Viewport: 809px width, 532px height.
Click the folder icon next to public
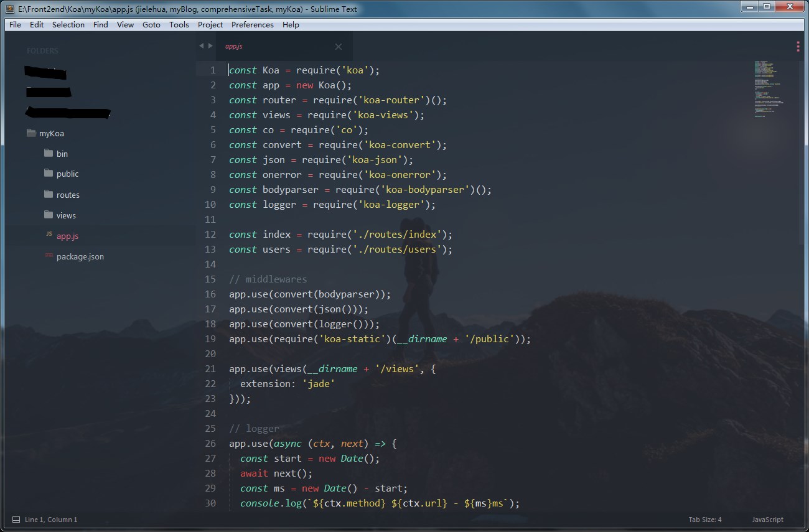[49, 173]
